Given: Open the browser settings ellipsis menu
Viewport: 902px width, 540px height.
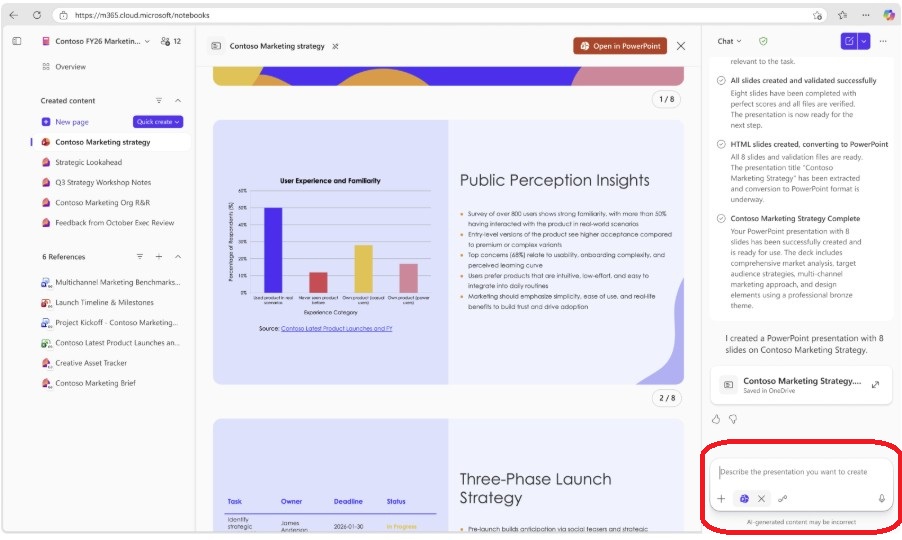Looking at the screenshot, I should 866,16.
